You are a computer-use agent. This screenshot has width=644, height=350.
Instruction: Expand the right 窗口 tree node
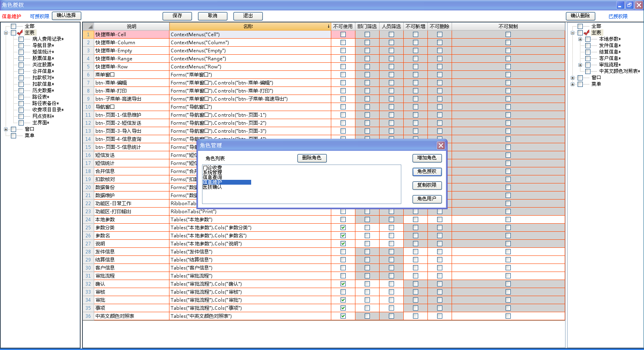pos(572,78)
